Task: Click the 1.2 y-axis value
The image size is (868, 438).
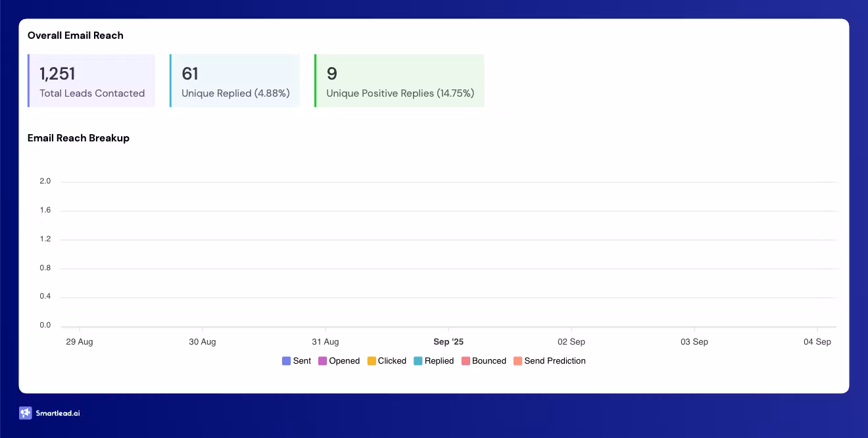Action: pyautogui.click(x=45, y=239)
